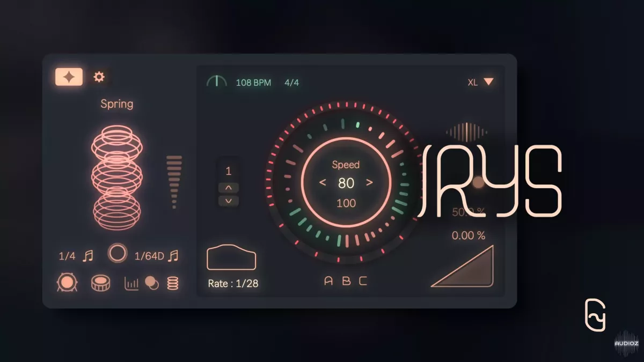Image resolution: width=644 pixels, height=362 pixels.
Task: Click the Spring preset name
Action: pos(117,104)
